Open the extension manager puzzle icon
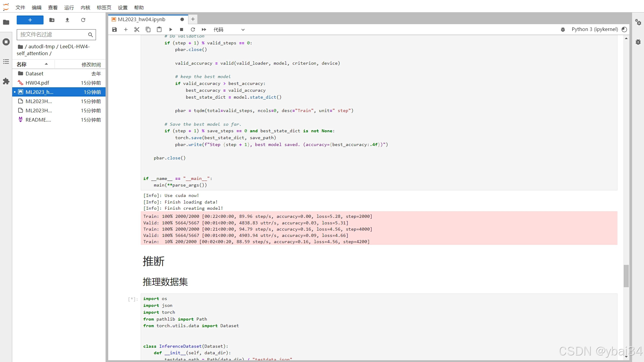 [x=6, y=81]
